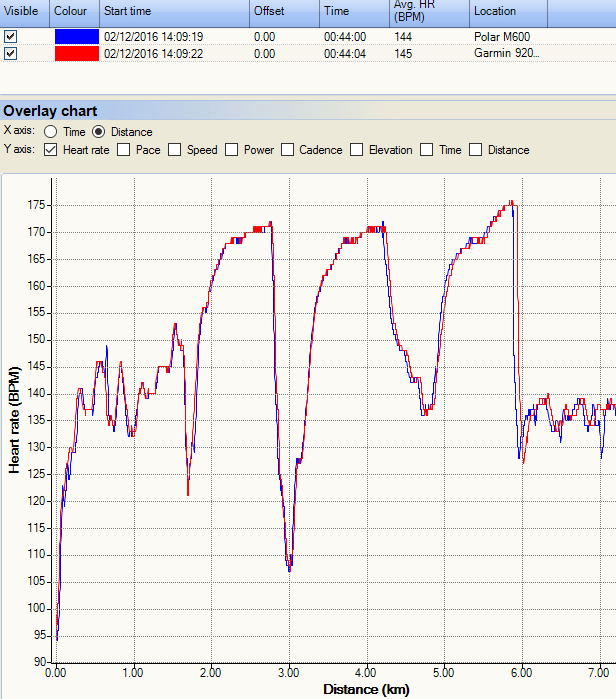The width and height of the screenshot is (616, 699).
Task: Click the Distance (km) axis label
Action: [366, 689]
